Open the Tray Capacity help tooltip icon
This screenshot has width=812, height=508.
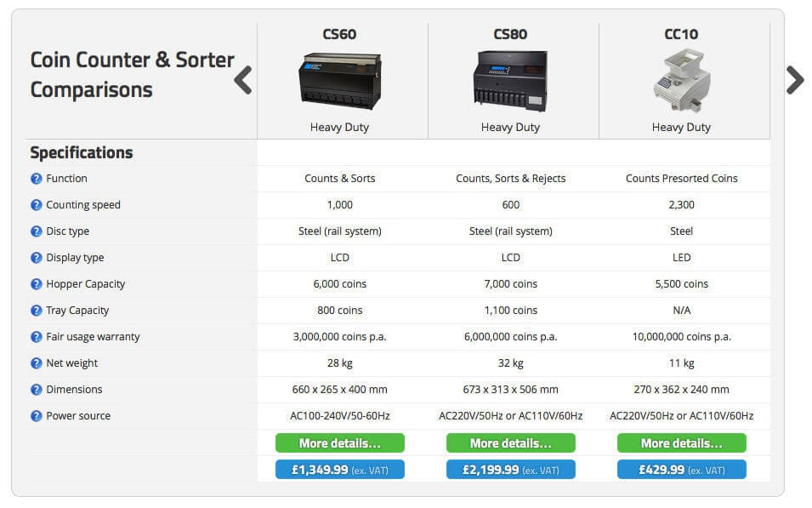click(x=37, y=311)
